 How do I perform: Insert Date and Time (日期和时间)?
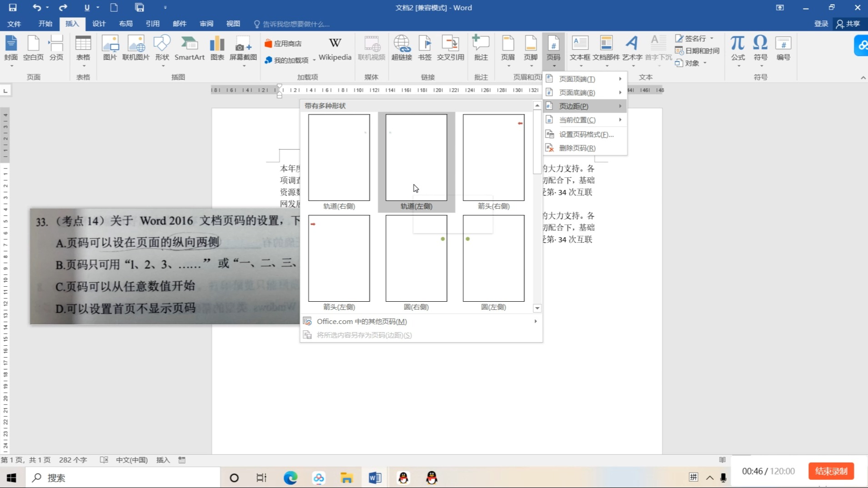tap(697, 50)
